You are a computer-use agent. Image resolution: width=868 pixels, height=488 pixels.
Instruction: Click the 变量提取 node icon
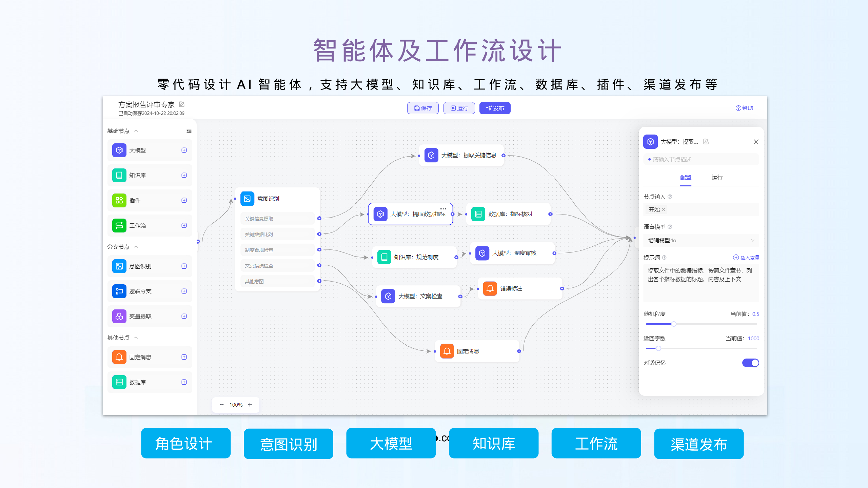[119, 316]
